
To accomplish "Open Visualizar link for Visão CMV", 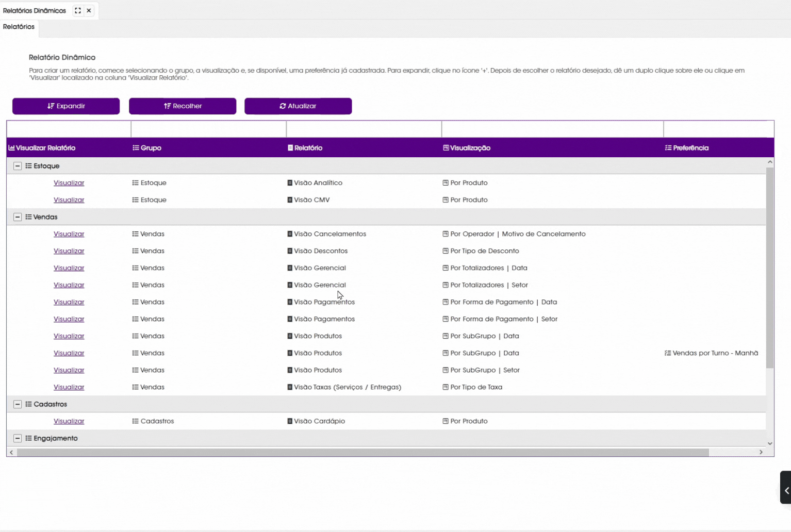I will tap(69, 200).
